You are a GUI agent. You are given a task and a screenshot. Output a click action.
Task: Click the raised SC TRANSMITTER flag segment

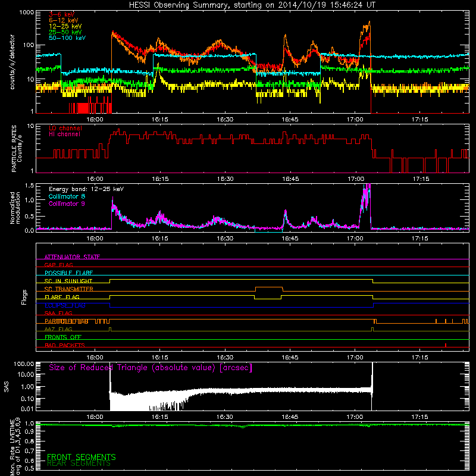(x=269, y=287)
